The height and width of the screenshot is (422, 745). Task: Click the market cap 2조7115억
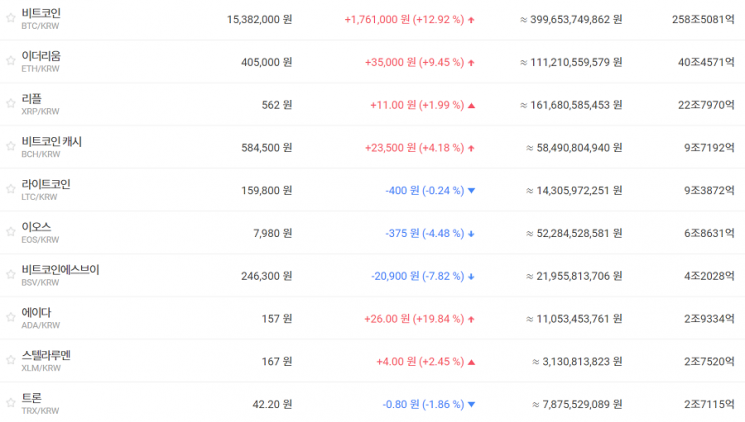pyautogui.click(x=709, y=404)
